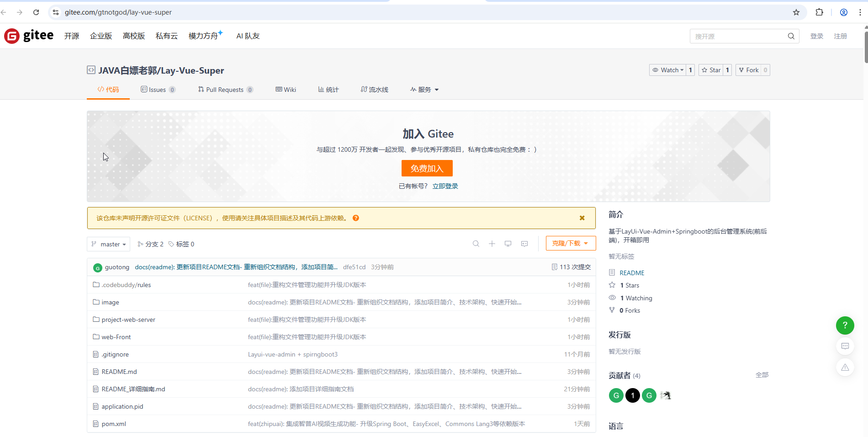Switch to the Issues tab
The width and height of the screenshot is (868, 437).
(157, 90)
